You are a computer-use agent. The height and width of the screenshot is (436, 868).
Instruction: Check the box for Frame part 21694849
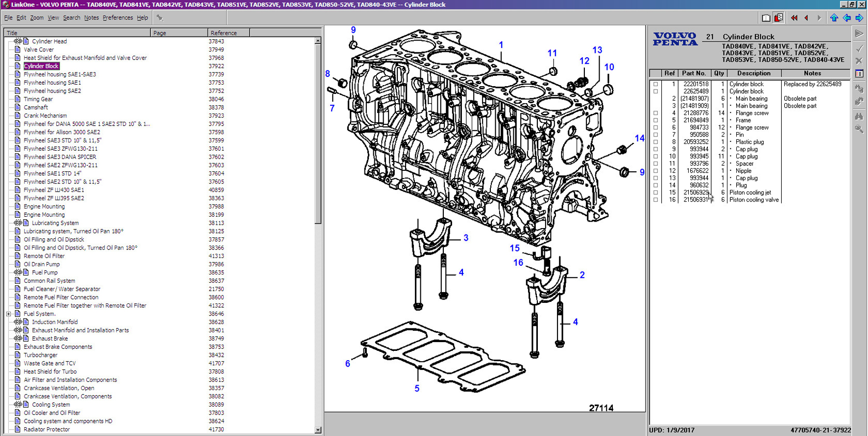[655, 120]
